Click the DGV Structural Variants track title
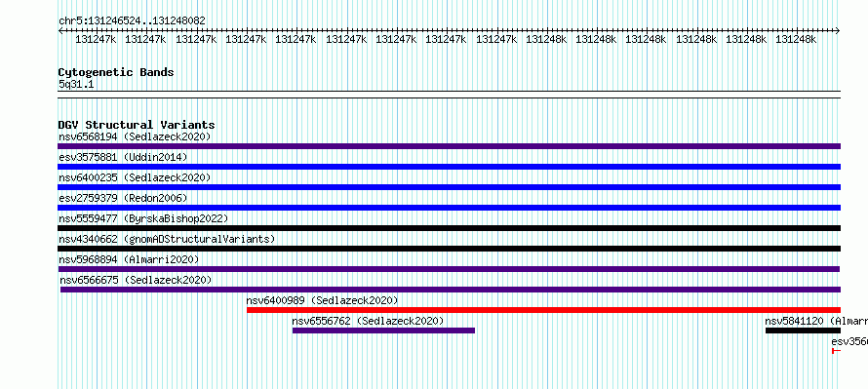Screen dimensions: 868x389 pos(137,125)
